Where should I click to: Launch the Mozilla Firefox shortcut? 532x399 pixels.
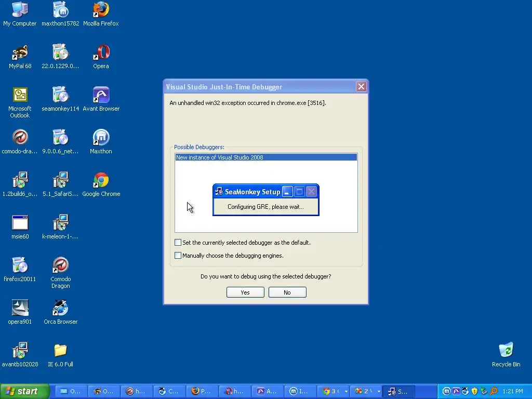click(101, 14)
